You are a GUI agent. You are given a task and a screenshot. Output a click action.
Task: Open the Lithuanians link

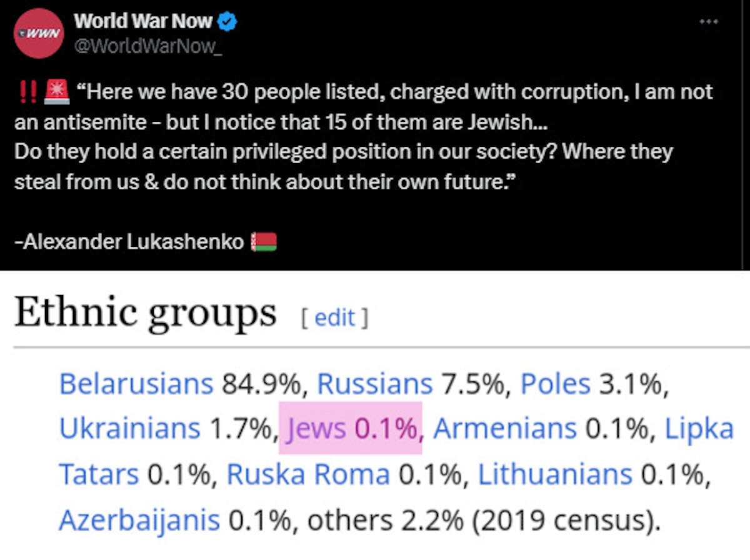point(555,474)
